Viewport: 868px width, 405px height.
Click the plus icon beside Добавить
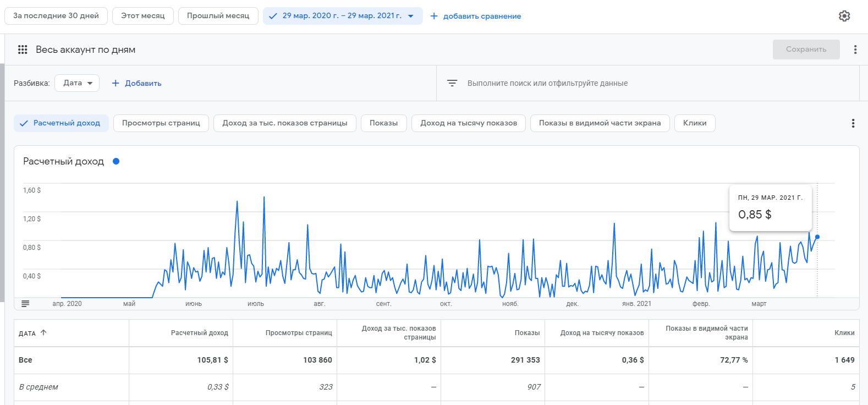(116, 83)
